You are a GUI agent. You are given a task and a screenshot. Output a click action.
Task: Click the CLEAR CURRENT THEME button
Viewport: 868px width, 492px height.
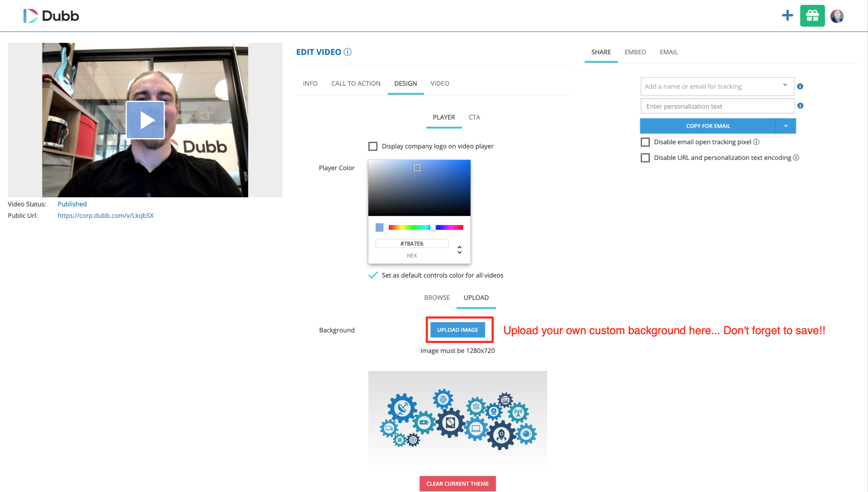457,483
